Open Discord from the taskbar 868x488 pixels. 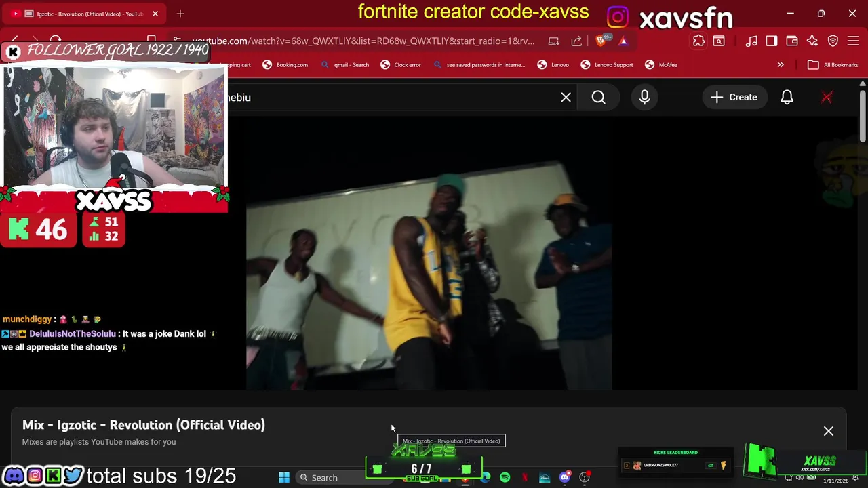(x=564, y=477)
